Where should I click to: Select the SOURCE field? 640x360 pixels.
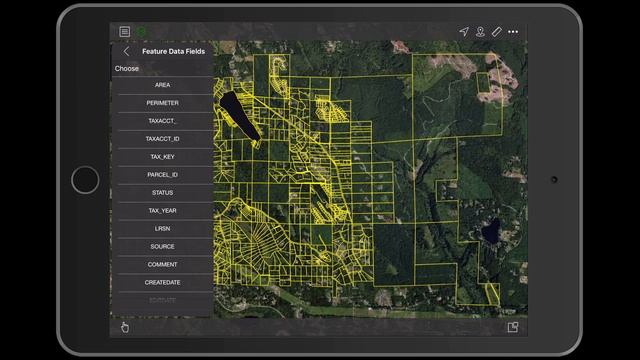coord(162,247)
